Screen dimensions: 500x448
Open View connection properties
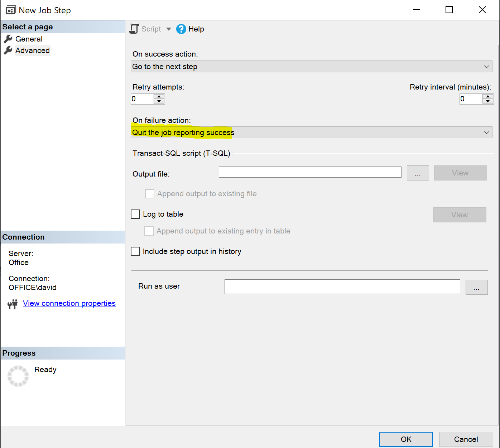pos(69,303)
